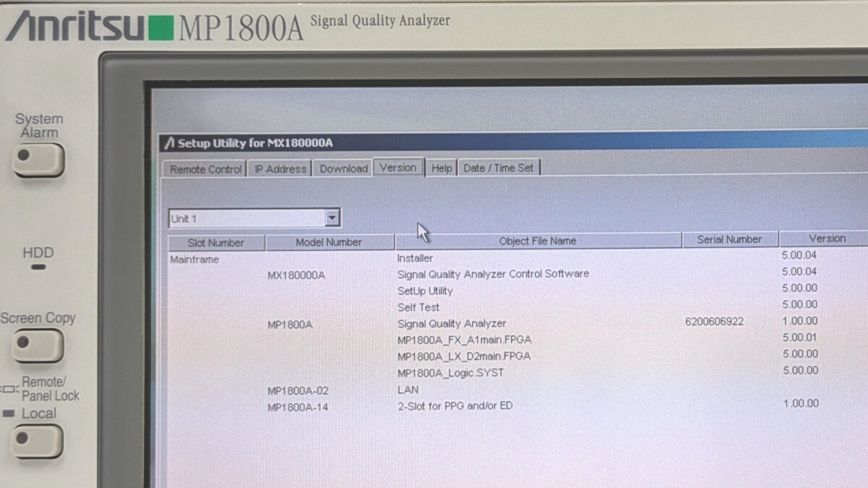868x488 pixels.
Task: Click the Serial Number column header
Action: click(729, 239)
